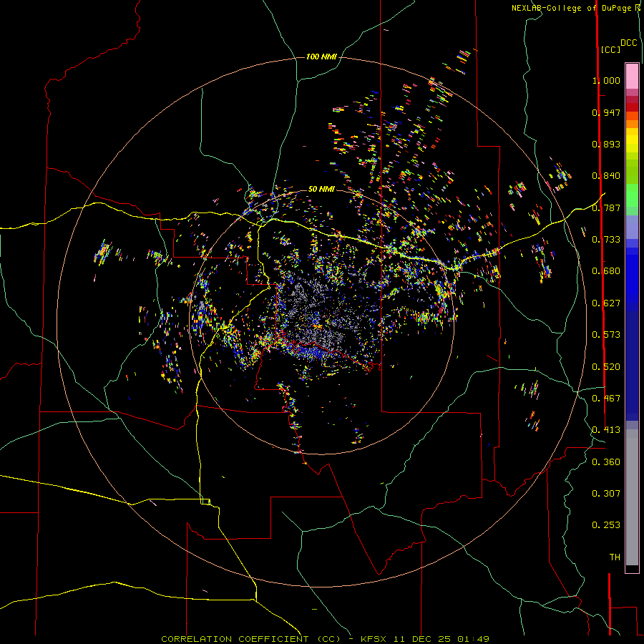Click the 0.893 legend value

click(606, 144)
